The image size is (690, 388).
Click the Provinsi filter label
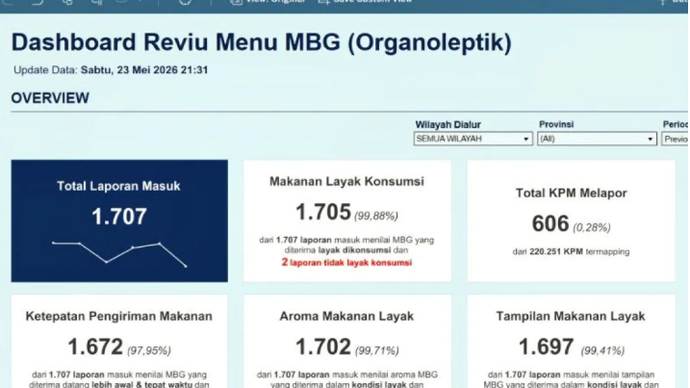(556, 124)
